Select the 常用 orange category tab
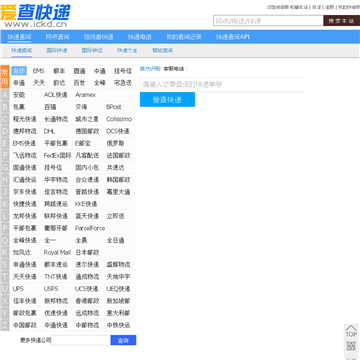This screenshot has height=360, width=360. tap(5, 77)
